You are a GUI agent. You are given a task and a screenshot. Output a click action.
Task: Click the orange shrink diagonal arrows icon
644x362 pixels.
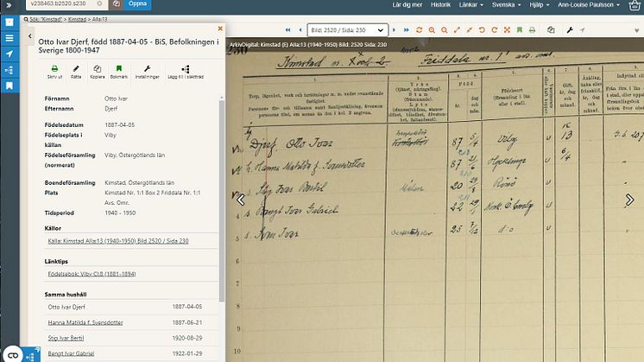[470, 30]
